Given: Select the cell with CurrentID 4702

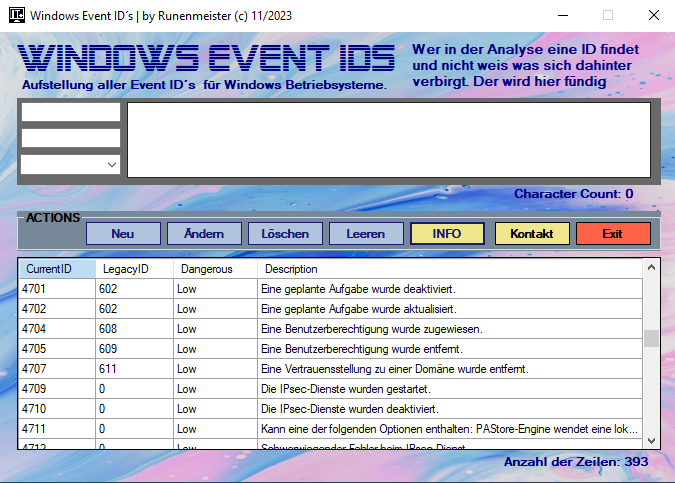Looking at the screenshot, I should [57, 309].
